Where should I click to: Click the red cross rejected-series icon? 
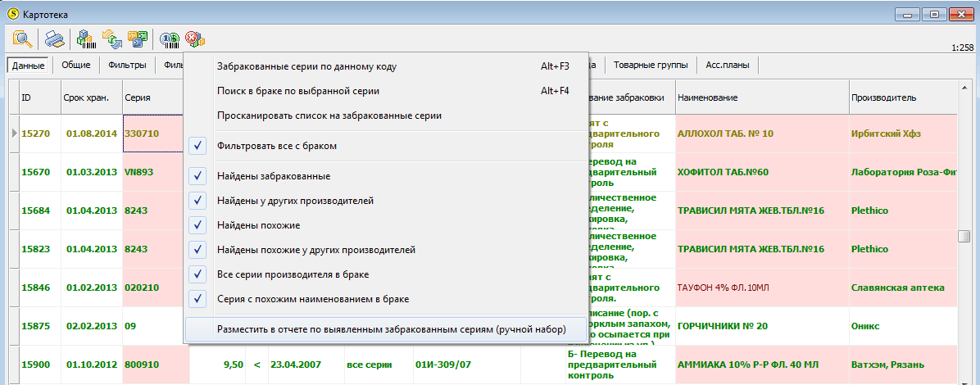click(x=194, y=38)
